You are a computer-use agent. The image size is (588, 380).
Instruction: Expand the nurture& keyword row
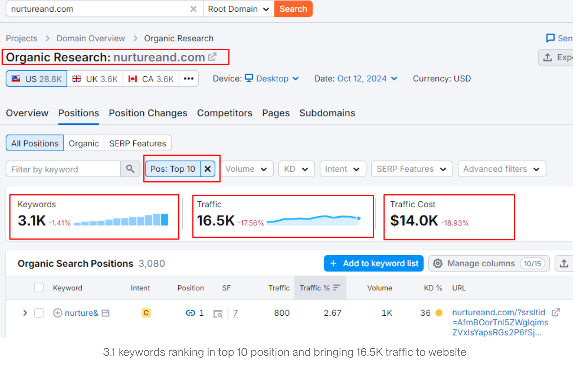click(25, 313)
